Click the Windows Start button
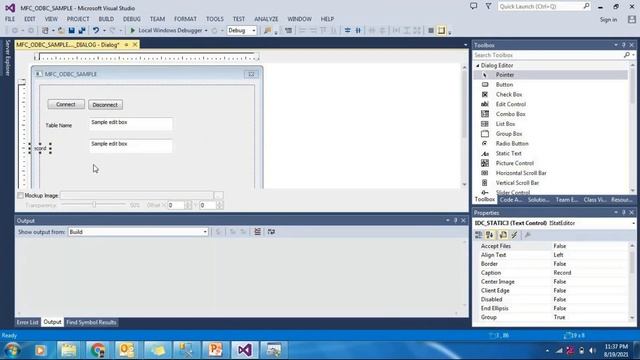 (12, 350)
